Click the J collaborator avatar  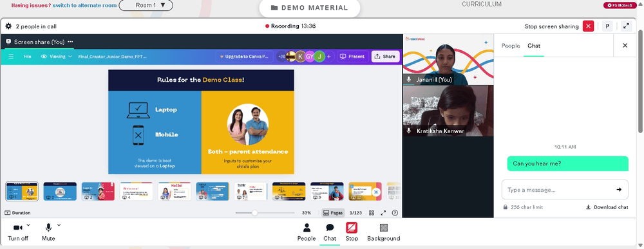tap(319, 57)
